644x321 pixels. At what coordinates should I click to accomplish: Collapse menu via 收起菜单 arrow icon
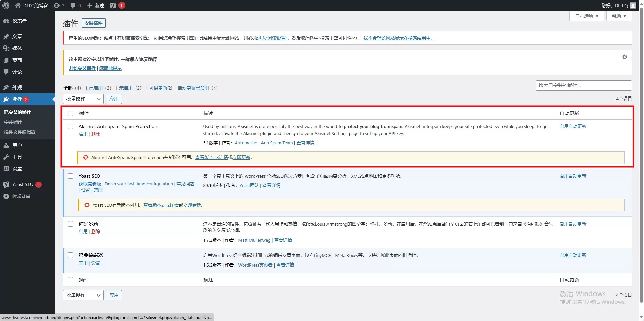(6, 196)
